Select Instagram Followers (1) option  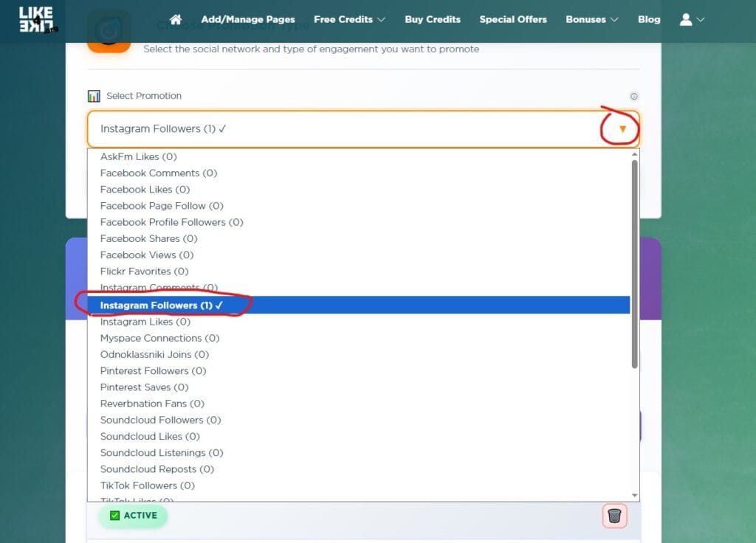(x=162, y=305)
